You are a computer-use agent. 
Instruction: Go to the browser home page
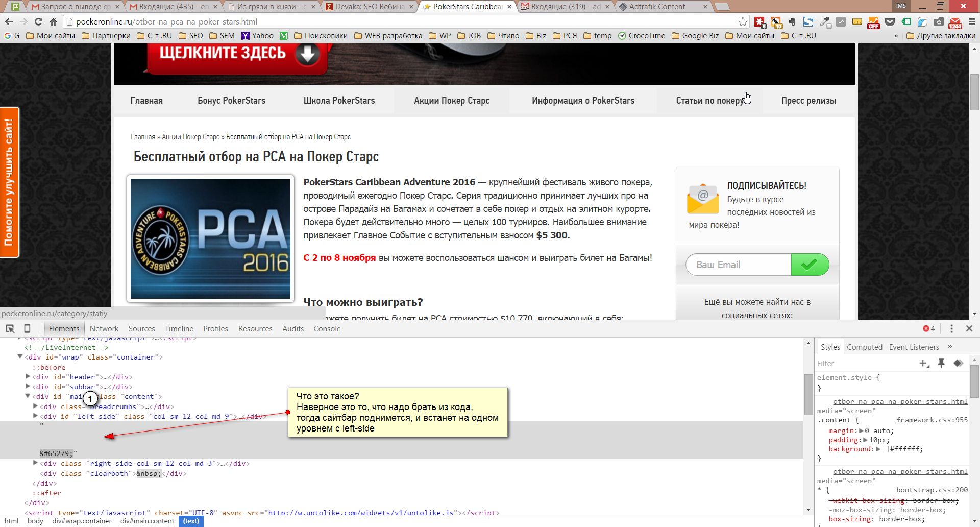[53, 22]
